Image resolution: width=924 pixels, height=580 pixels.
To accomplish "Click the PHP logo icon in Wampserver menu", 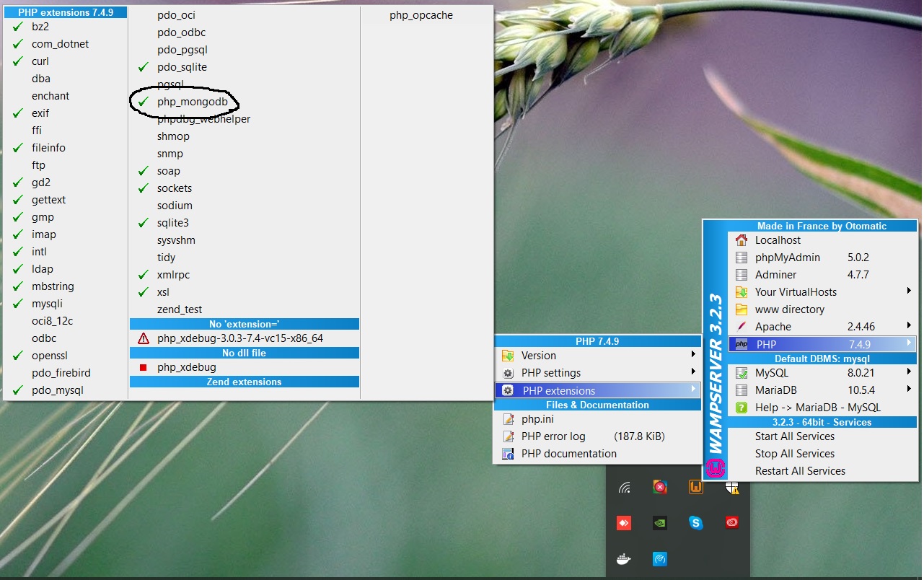I will (741, 345).
